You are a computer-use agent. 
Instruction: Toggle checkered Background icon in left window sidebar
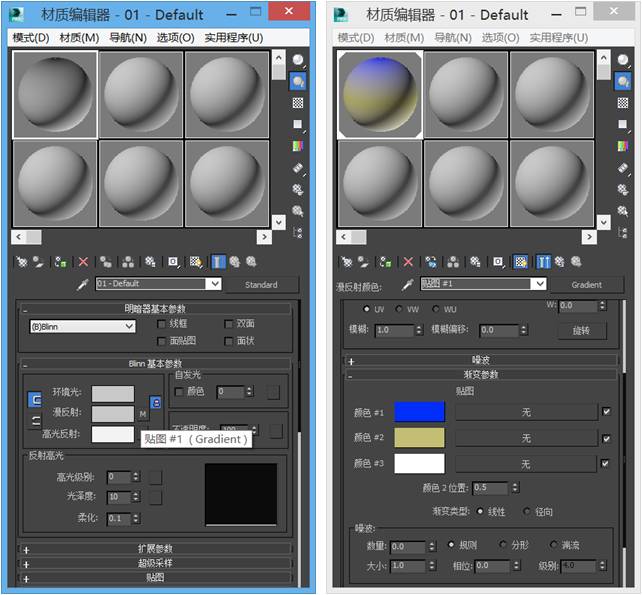point(298,103)
